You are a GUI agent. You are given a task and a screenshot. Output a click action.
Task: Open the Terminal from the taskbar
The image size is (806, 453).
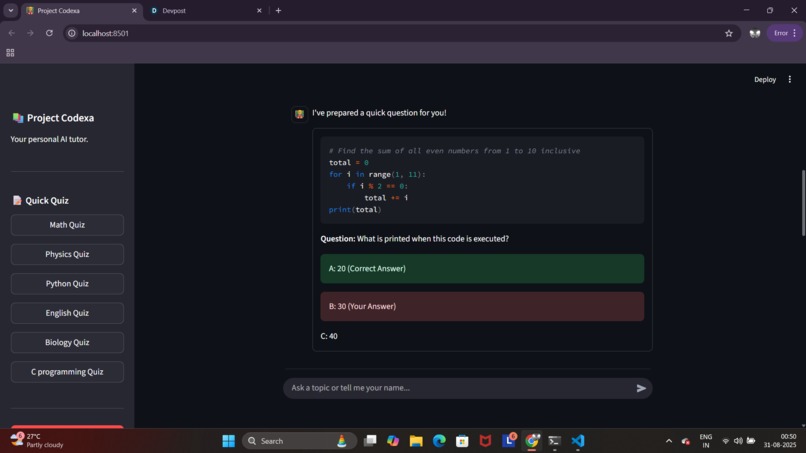coord(555,441)
